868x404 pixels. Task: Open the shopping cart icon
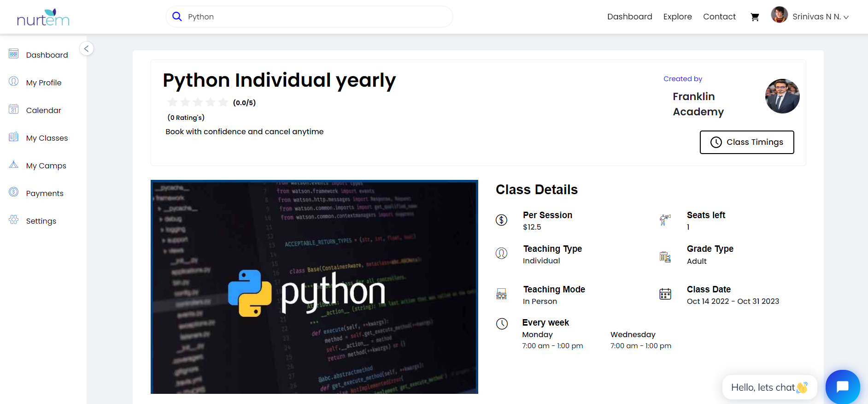pyautogui.click(x=755, y=17)
